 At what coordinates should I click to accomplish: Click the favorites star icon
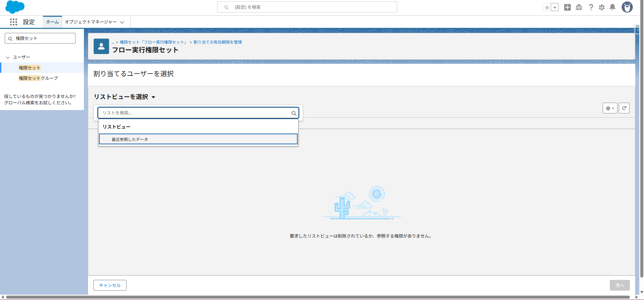[x=547, y=7]
